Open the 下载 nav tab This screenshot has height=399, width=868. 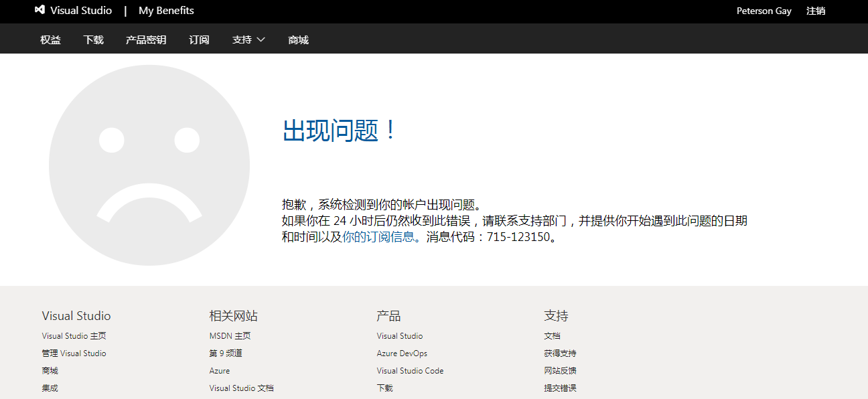[94, 39]
